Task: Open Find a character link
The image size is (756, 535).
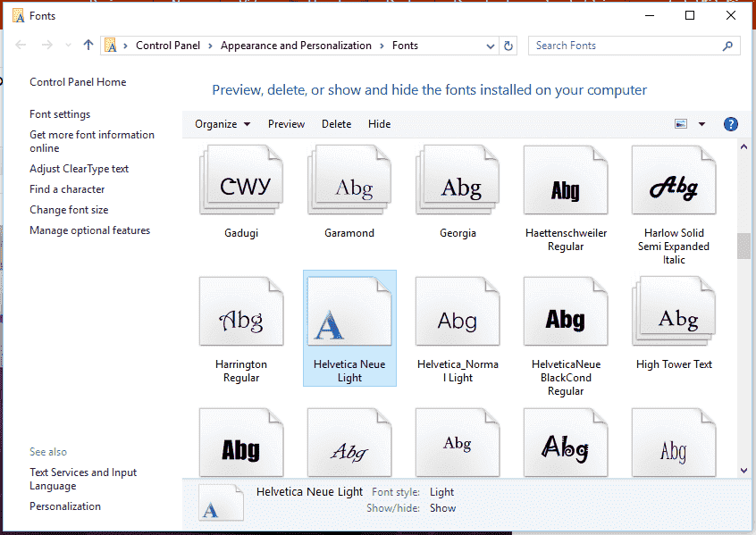Action: pos(67,189)
